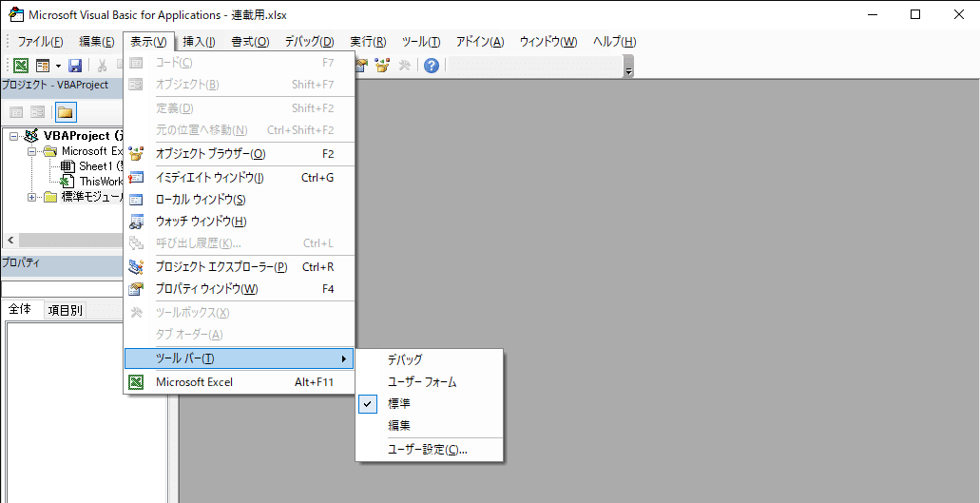Open 実行(R) menu
Image resolution: width=980 pixels, height=503 pixels.
click(368, 42)
